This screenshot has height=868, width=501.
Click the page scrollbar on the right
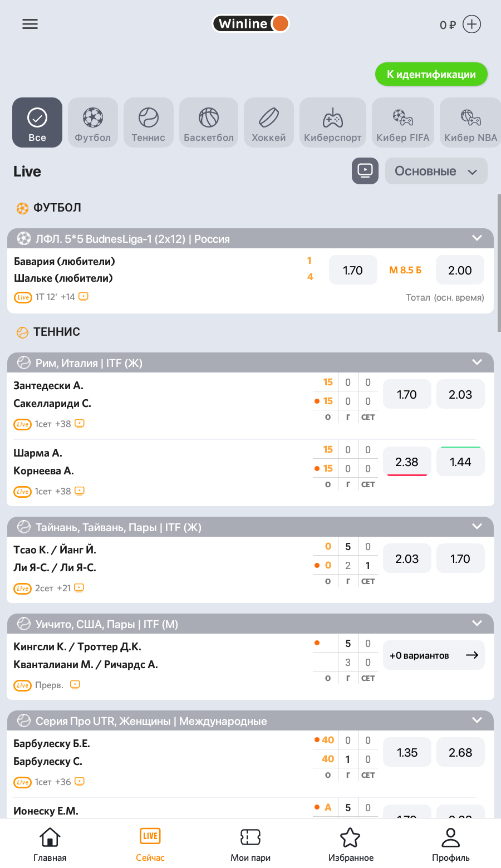click(499, 262)
